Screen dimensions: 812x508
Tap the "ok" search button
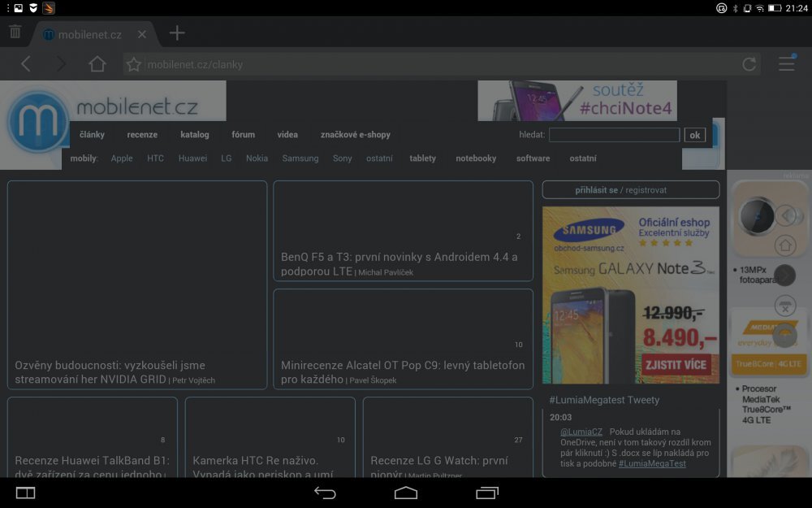click(695, 134)
